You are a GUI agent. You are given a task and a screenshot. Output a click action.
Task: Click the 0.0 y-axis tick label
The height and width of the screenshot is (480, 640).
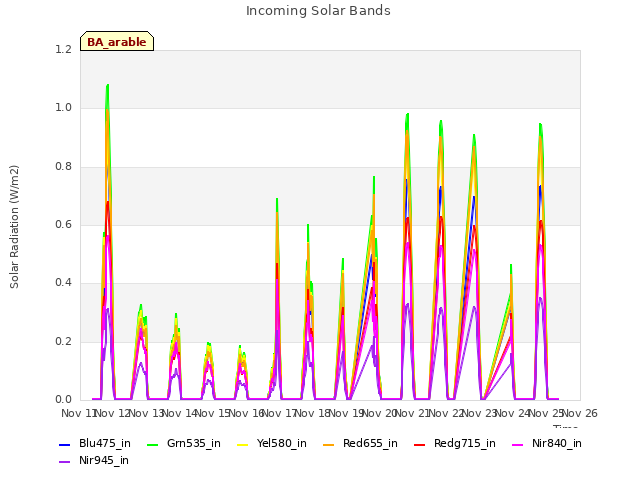[x=63, y=399]
